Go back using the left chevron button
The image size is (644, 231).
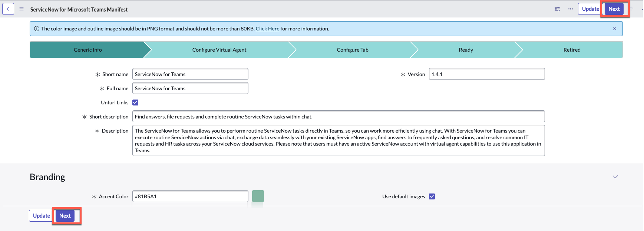pos(8,9)
